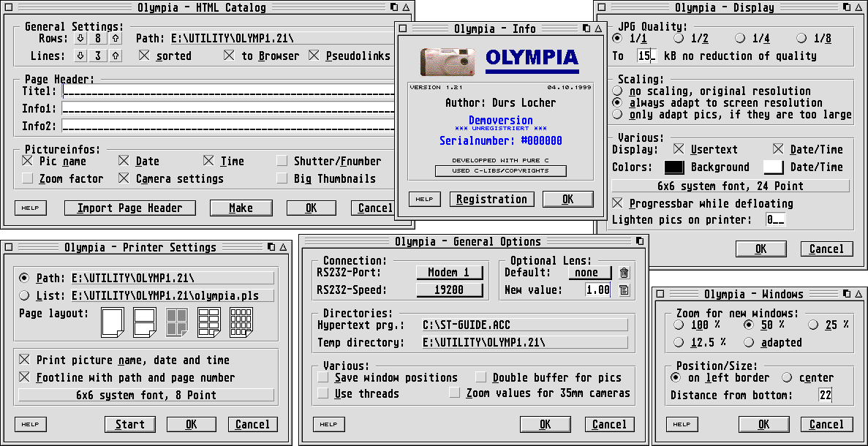The image size is (868, 446).
Task: Choose the densest thumbnail-grid page layout icon
Action: click(241, 322)
